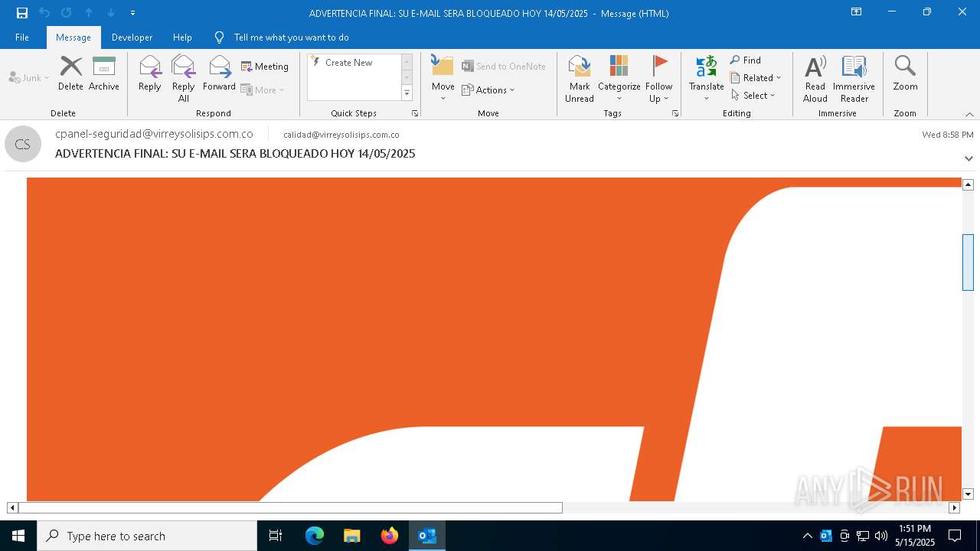Viewport: 980px width, 551px height.
Task: Open the notification center
Action: 955,536
